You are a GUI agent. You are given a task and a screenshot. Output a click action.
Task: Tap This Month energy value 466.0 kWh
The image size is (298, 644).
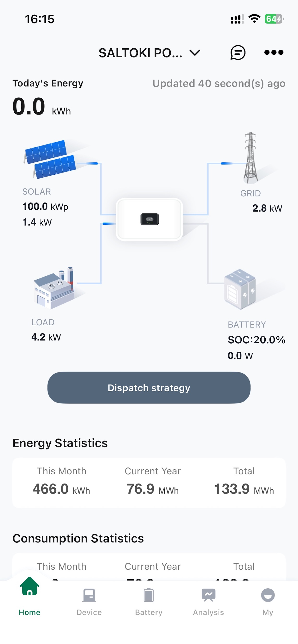coord(61,489)
